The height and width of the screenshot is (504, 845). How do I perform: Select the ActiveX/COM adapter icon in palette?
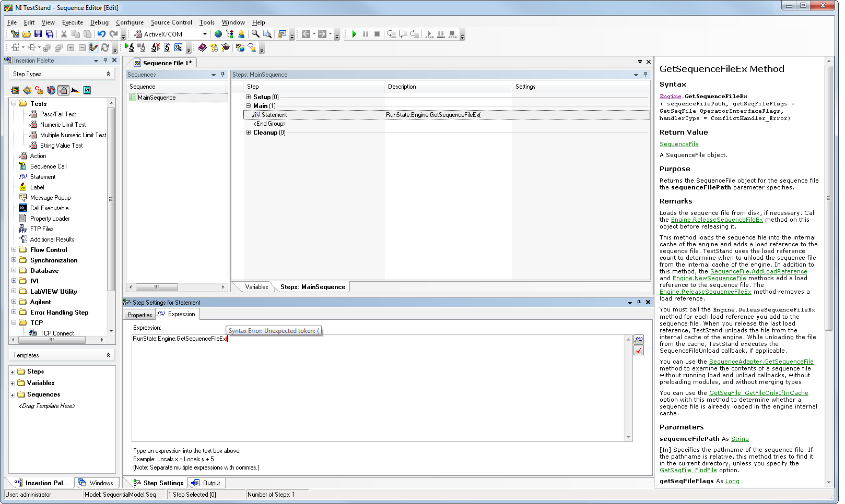coord(63,90)
